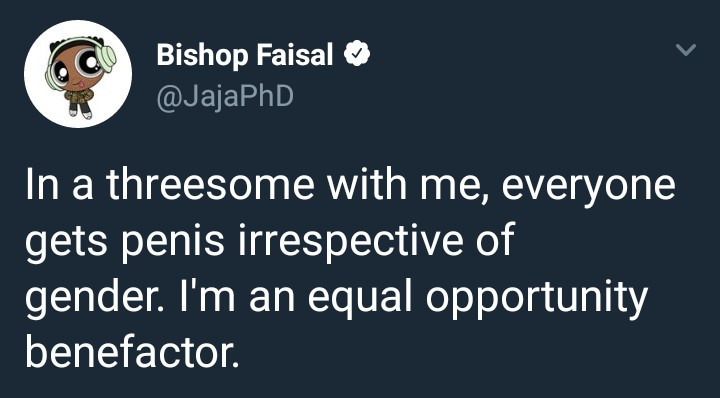Image resolution: width=720 pixels, height=398 pixels.
Task: Click the Bishop Faisal display name
Action: pos(245,56)
